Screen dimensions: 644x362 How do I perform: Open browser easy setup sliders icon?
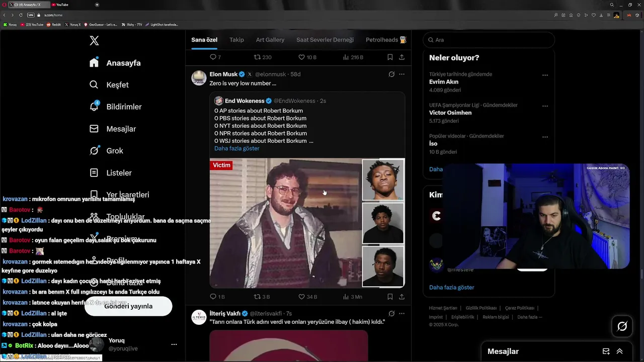coord(609,15)
